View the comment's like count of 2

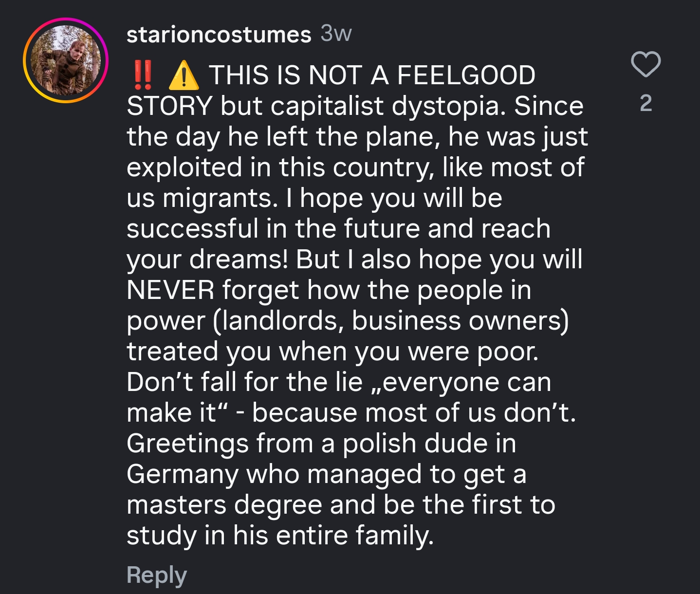pos(645,103)
